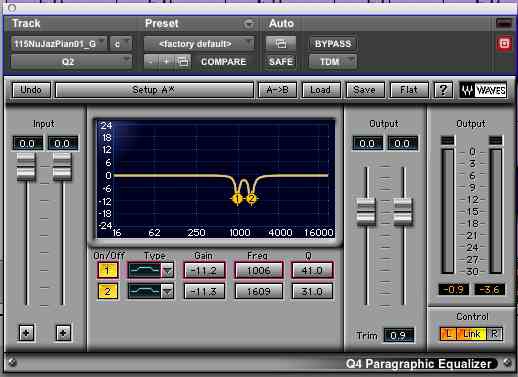Click left input fader handle
The height and width of the screenshot is (377, 518).
[26, 166]
